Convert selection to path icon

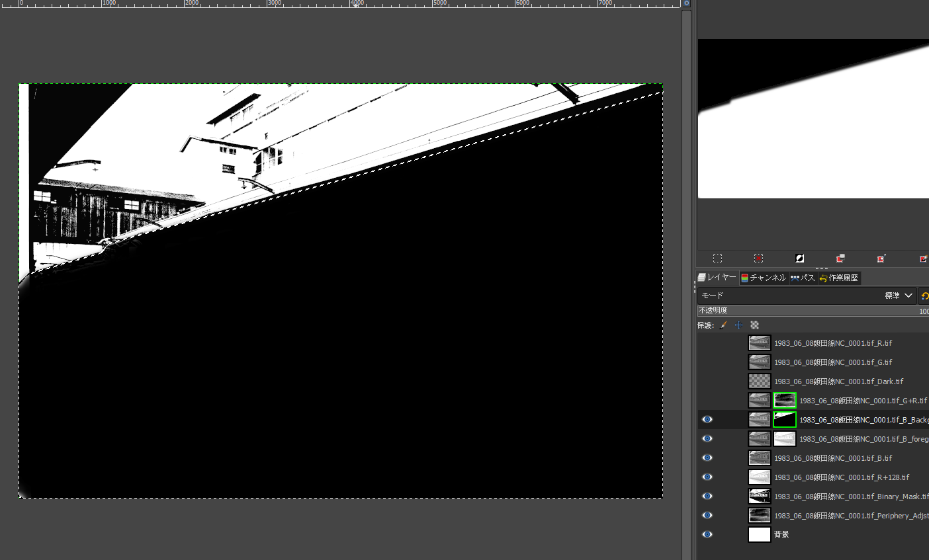point(881,259)
